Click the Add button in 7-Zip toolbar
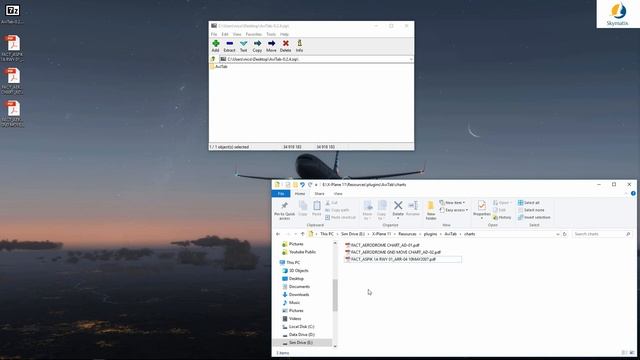The height and width of the screenshot is (360, 640). pyautogui.click(x=216, y=46)
